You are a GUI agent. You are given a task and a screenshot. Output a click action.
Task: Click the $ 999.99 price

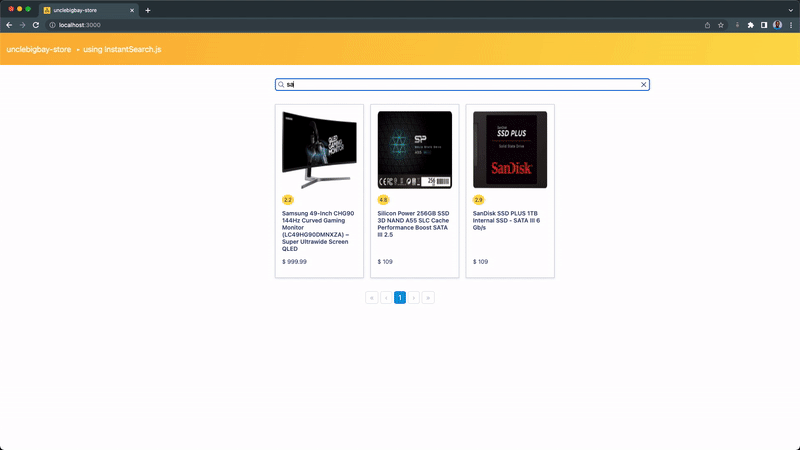coord(294,262)
